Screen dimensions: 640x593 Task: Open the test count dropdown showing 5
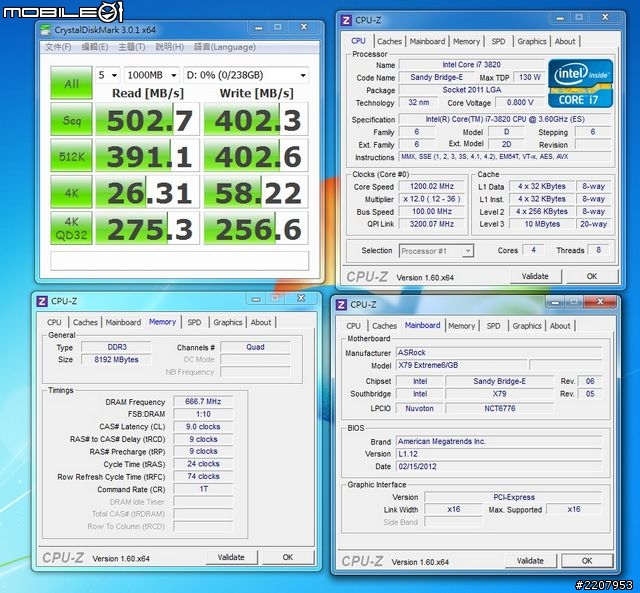(x=108, y=75)
